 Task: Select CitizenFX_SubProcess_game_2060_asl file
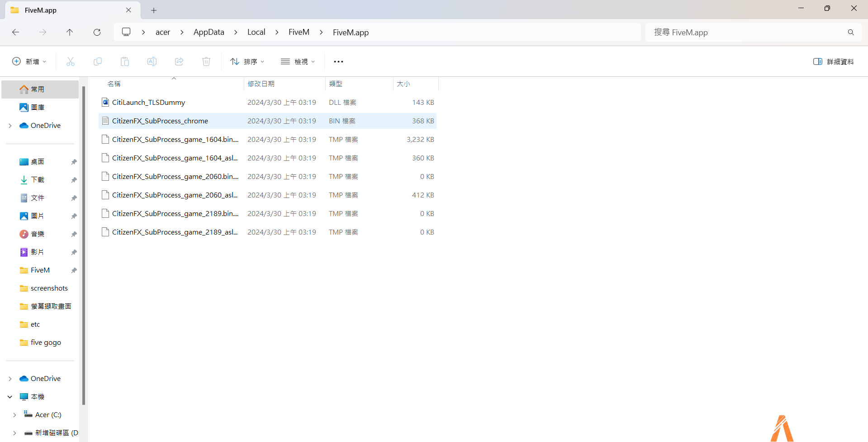tap(267, 195)
